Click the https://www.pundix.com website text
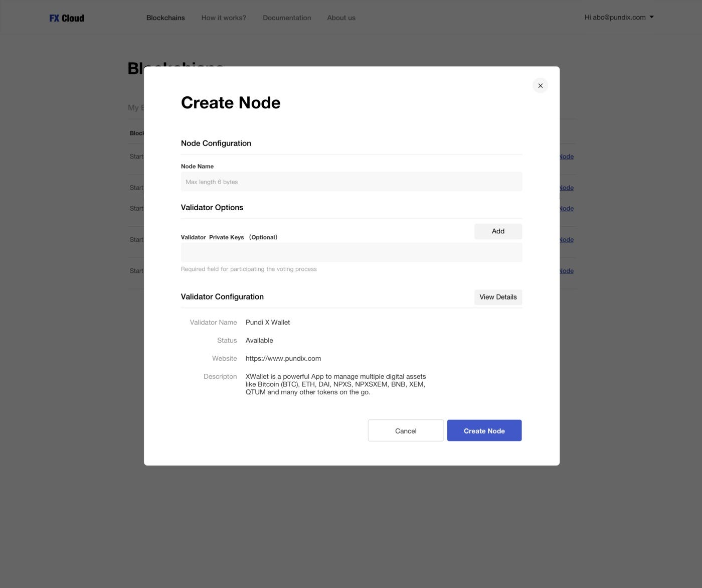Image resolution: width=702 pixels, height=588 pixels. click(x=283, y=358)
